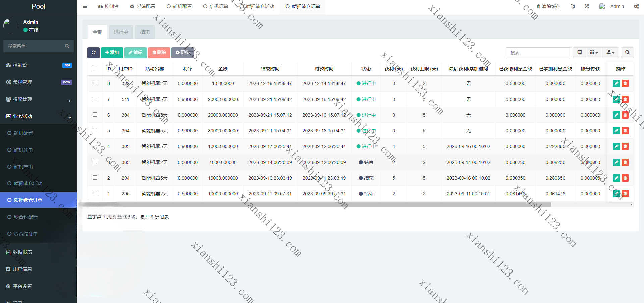The image size is (644, 303).
Task: Click the scrollbar right arrow
Action: click(x=631, y=204)
